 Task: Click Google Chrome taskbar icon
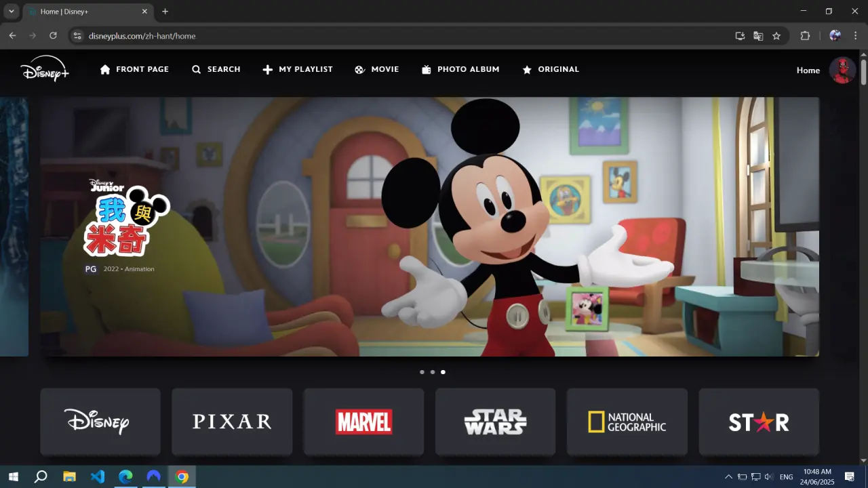coord(182,476)
